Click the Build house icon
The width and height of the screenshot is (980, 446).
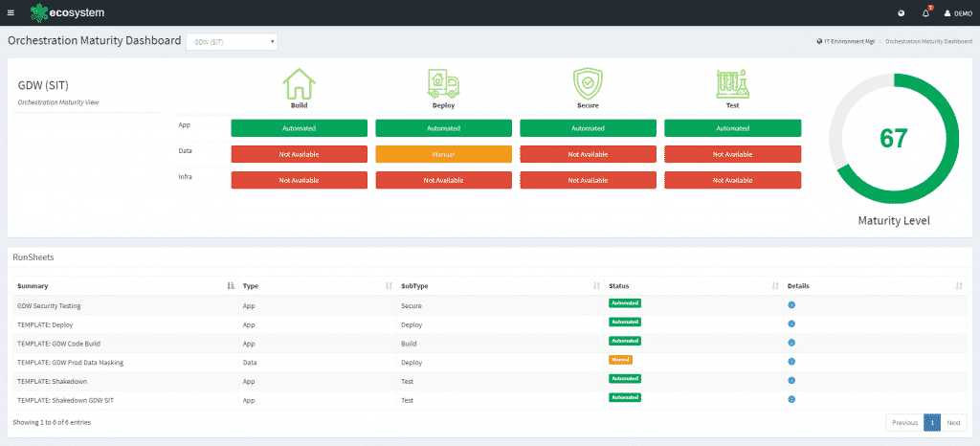[299, 85]
